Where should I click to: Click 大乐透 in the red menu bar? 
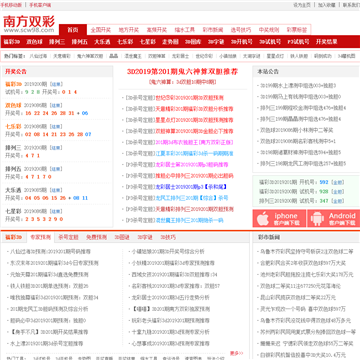102,42
